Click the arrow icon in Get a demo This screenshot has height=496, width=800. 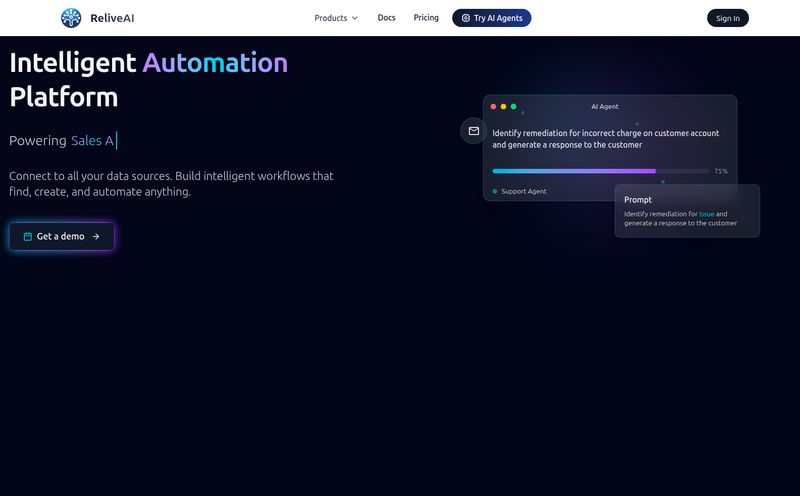[96, 236]
